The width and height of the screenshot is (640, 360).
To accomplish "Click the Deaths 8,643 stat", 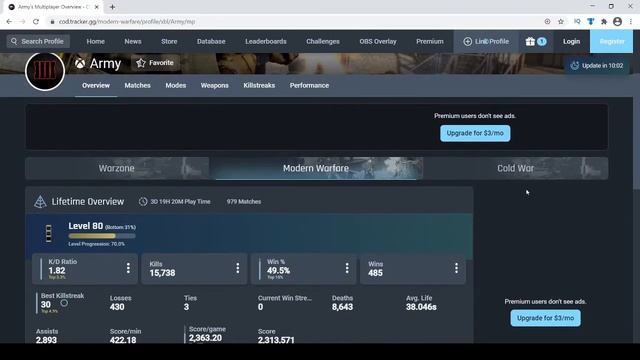I will tap(342, 303).
